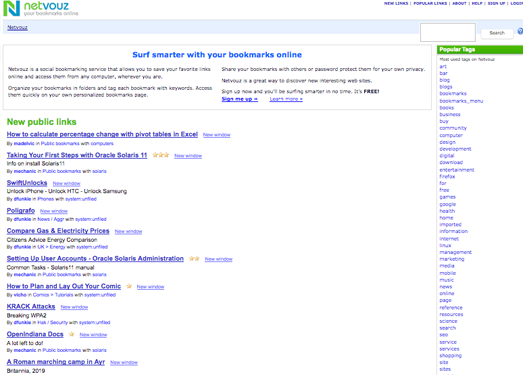Select the 'games' popular tag
Viewport: 523px width, 375px height.
[447, 197]
